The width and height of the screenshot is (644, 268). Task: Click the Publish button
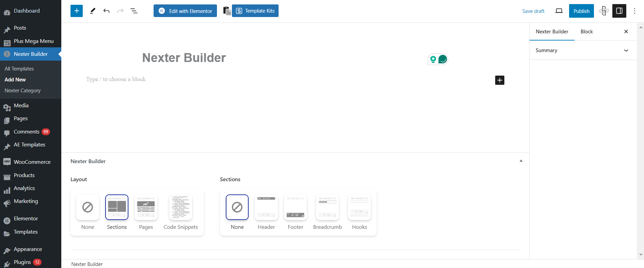coord(581,11)
